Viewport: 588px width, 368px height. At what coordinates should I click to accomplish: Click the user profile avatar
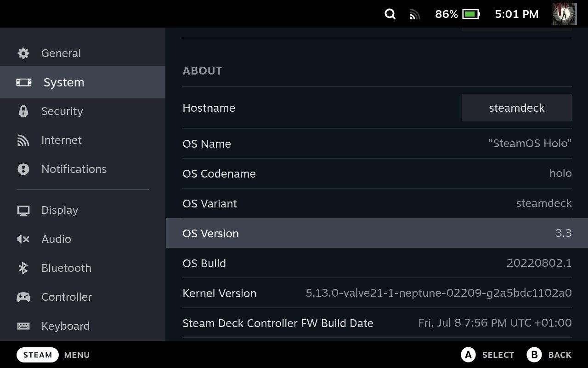pos(564,14)
